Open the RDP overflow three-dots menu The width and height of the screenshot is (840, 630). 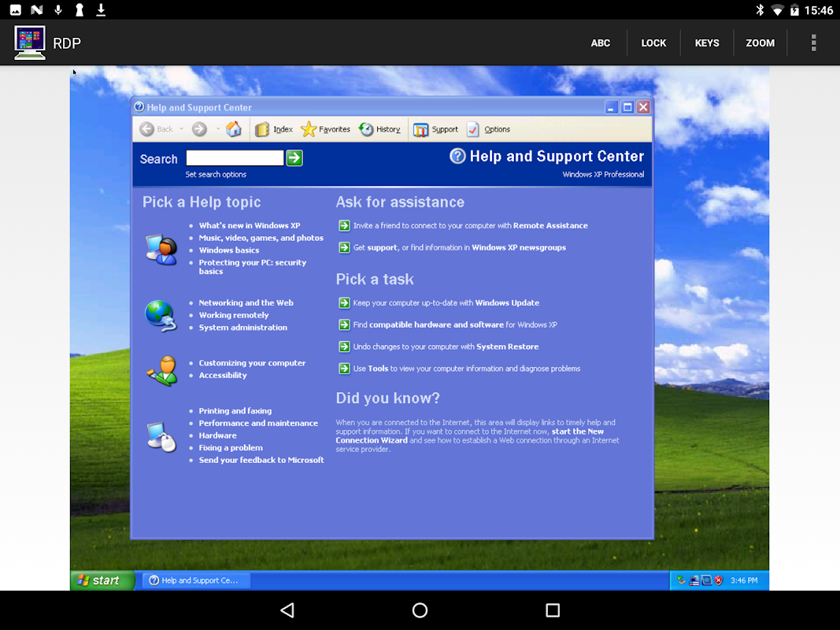(814, 43)
